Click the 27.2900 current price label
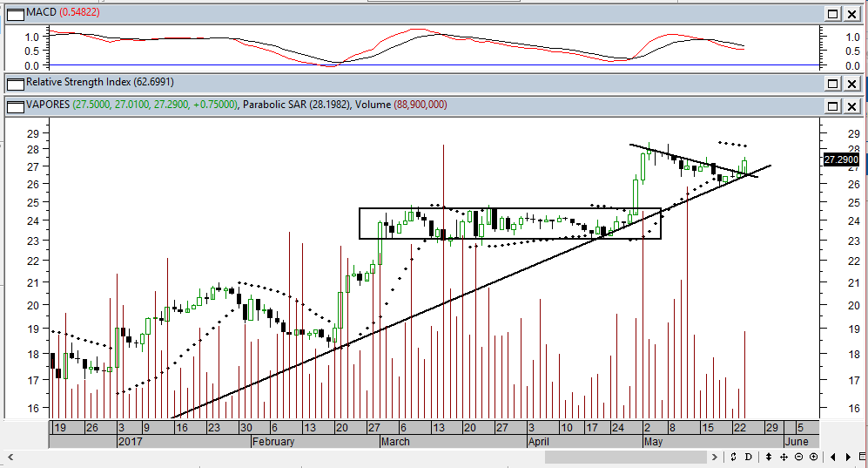868x468 pixels. pos(841,160)
